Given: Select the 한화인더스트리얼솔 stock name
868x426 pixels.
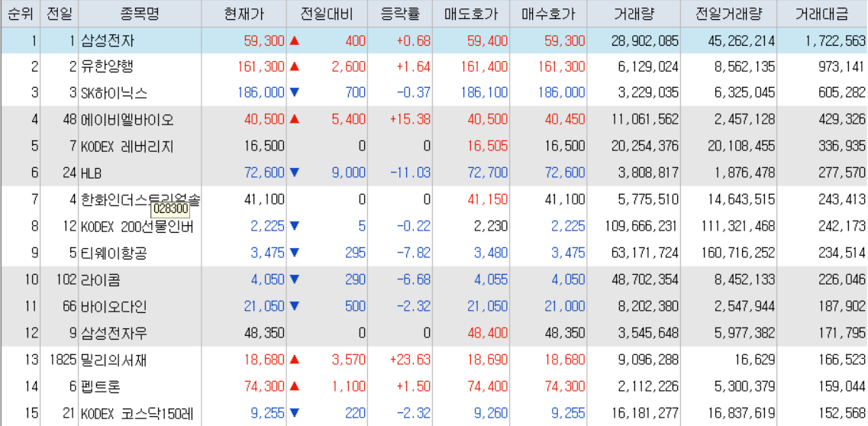Looking at the screenshot, I should [140, 199].
